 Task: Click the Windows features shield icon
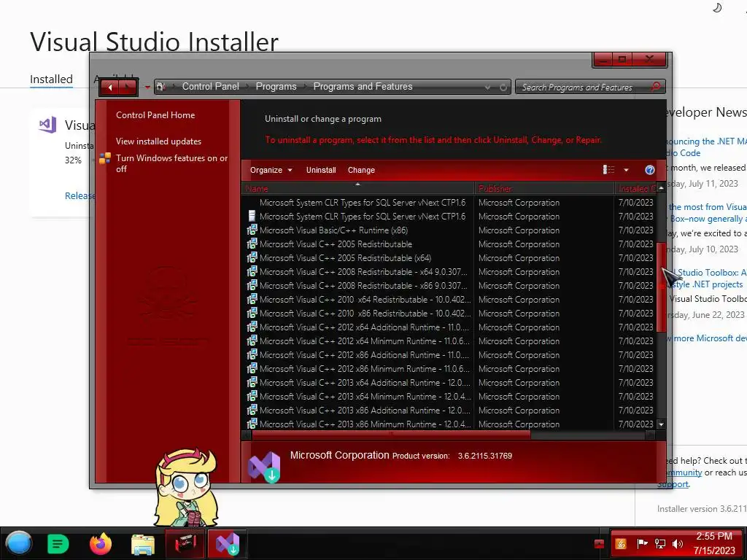pos(105,158)
